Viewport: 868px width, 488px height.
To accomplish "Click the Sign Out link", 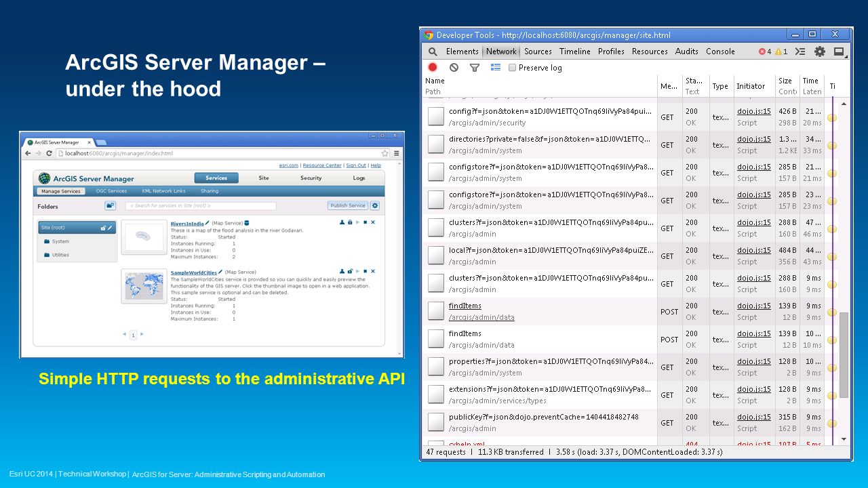I will click(x=355, y=165).
